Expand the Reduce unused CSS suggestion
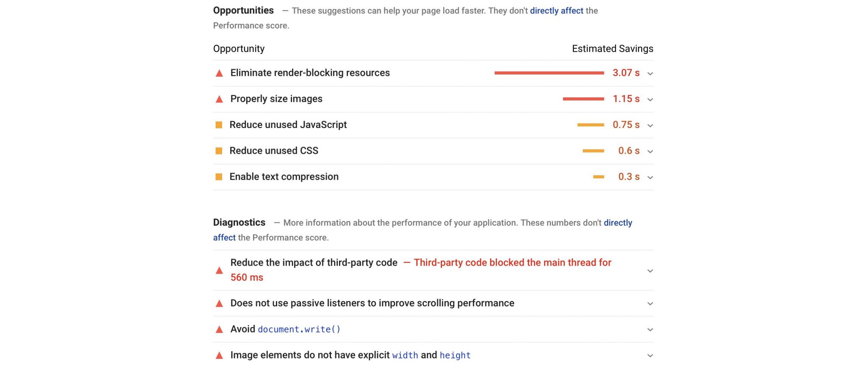This screenshot has height=366, width=868. pyautogui.click(x=650, y=151)
